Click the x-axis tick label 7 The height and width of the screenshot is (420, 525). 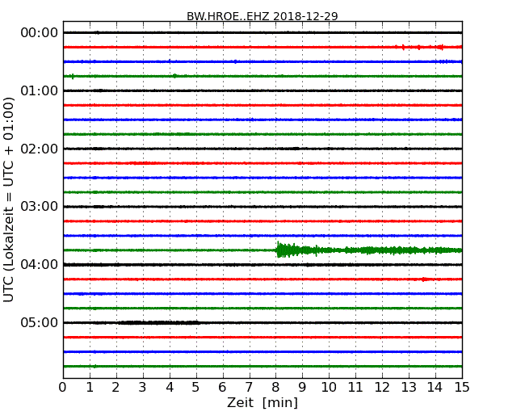(249, 388)
